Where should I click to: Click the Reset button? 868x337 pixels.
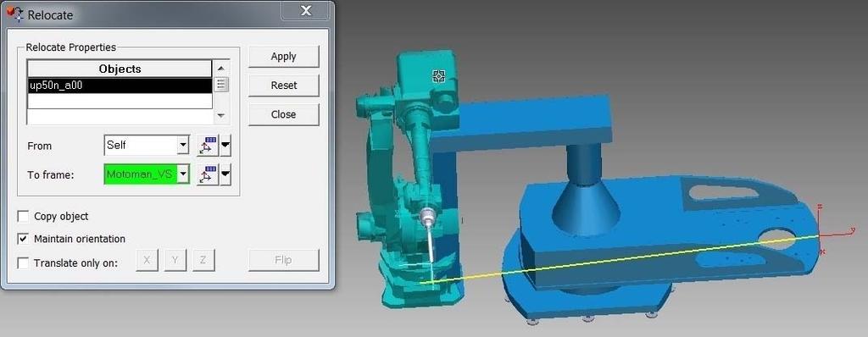pos(283,86)
